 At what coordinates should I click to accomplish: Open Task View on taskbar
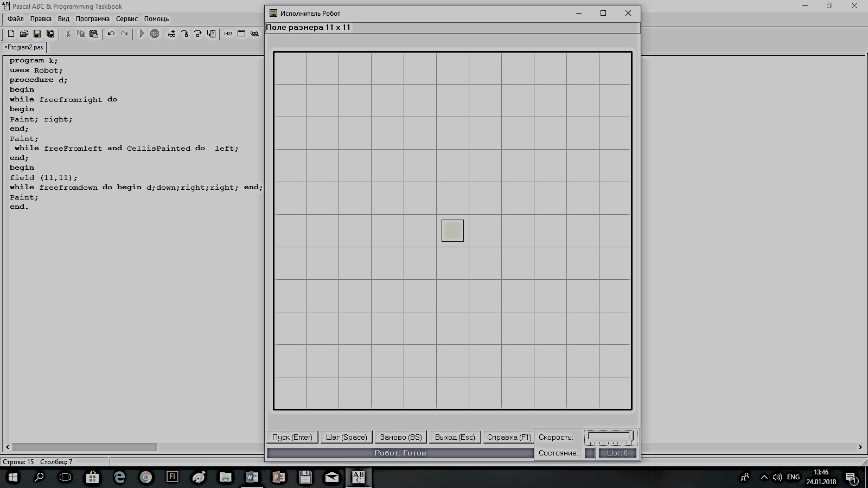(65, 477)
